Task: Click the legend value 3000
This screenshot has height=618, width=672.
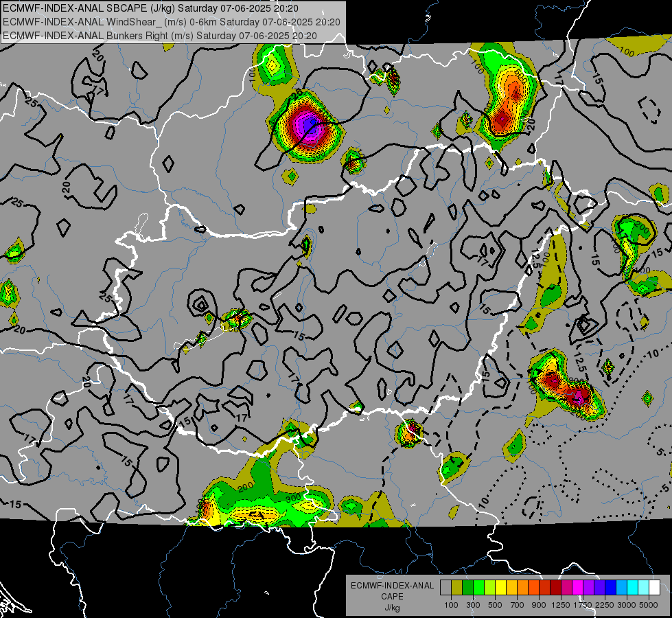Action: click(x=627, y=605)
